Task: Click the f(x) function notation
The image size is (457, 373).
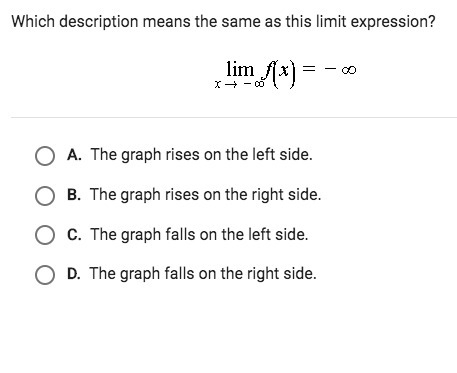Action: click(279, 74)
